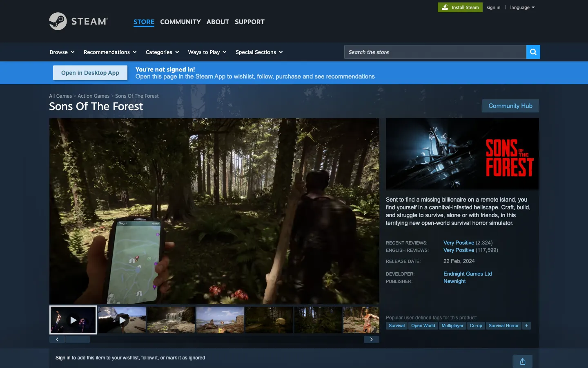
Task: Click the Install Steam button
Action: (460, 7)
